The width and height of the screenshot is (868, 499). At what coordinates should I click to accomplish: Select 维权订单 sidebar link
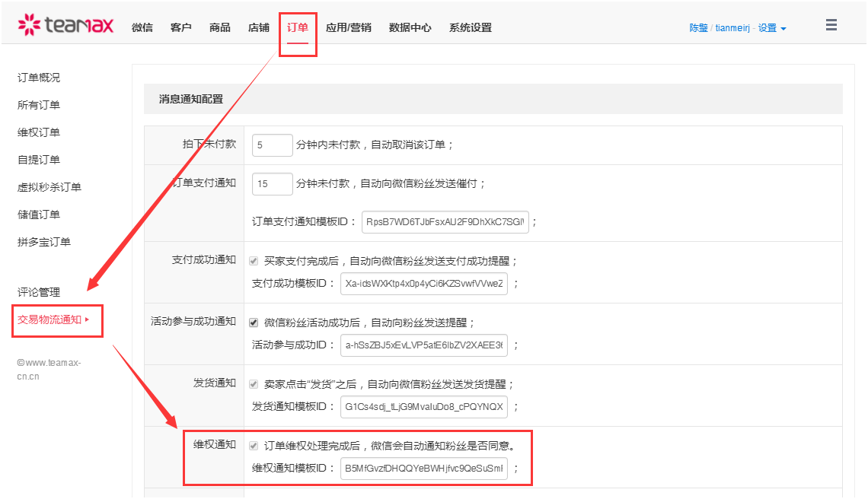(x=39, y=132)
